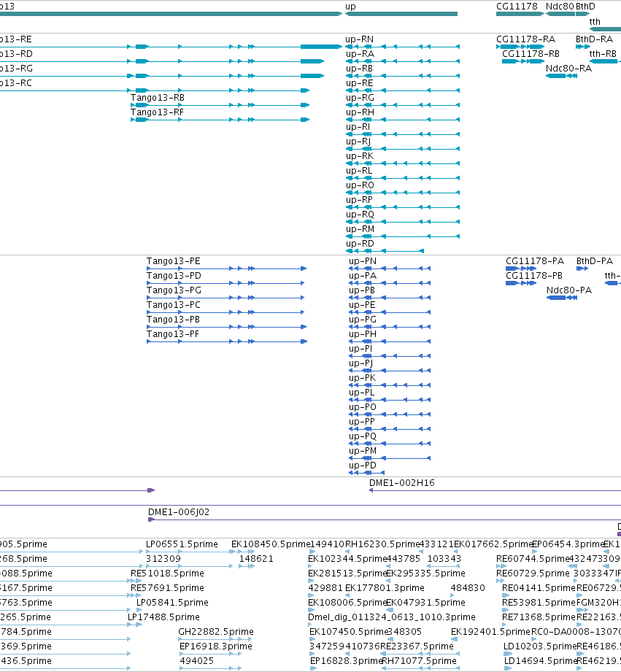Select protein label up-PQ
621x672 pixels.
363,436
